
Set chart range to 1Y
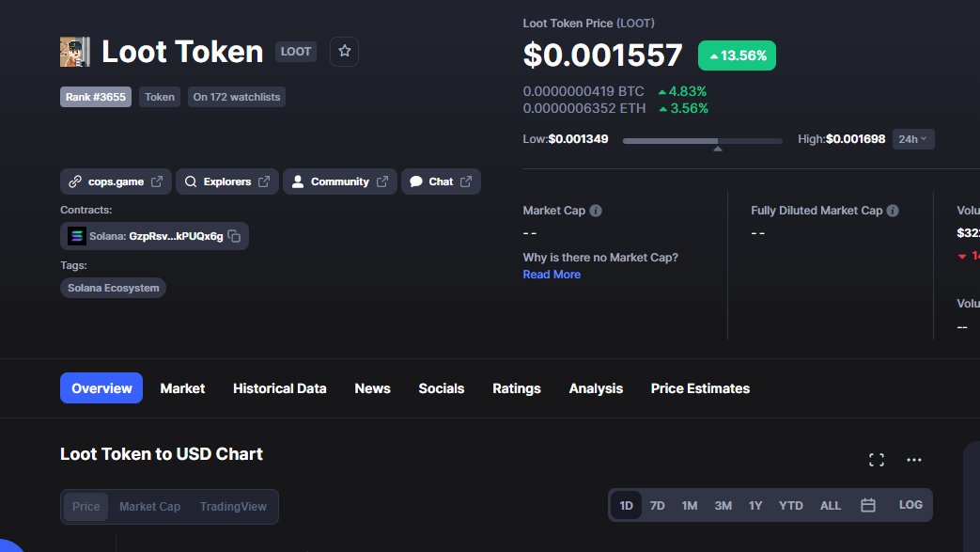coord(755,505)
